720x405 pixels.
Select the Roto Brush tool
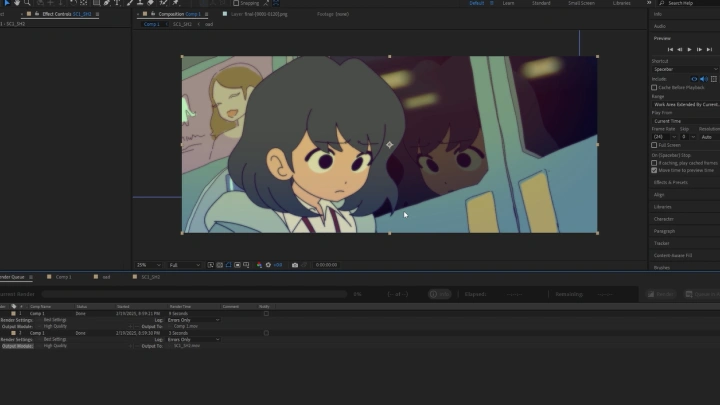pos(163,2)
